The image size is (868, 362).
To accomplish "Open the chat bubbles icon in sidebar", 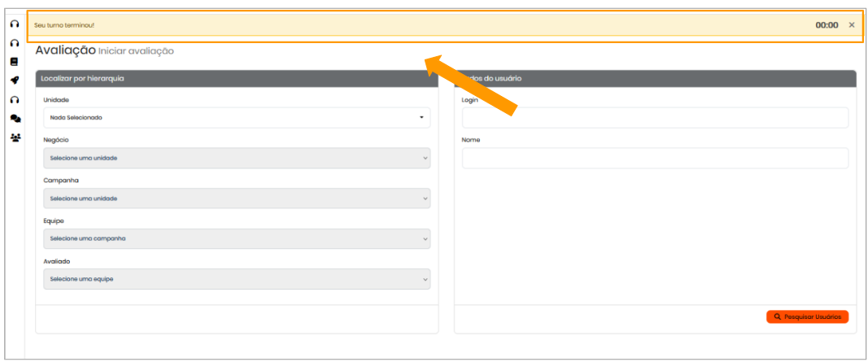I will coord(15,119).
